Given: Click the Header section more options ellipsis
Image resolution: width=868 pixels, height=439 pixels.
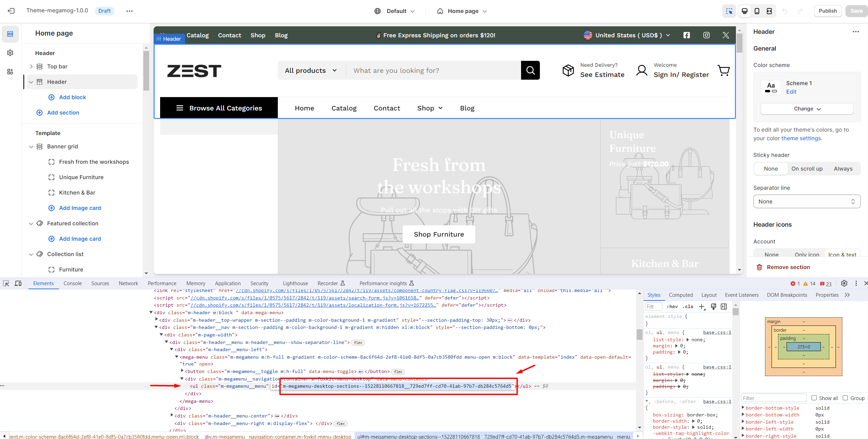Looking at the screenshot, I should [856, 32].
